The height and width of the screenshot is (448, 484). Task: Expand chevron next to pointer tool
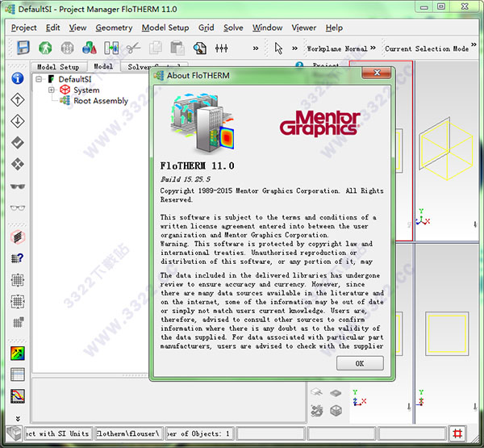coord(294,48)
